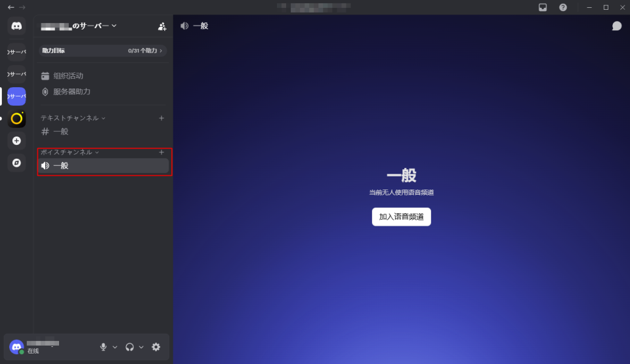Open the discover servers compass icon
Viewport: 630px width, 364px height.
click(16, 163)
